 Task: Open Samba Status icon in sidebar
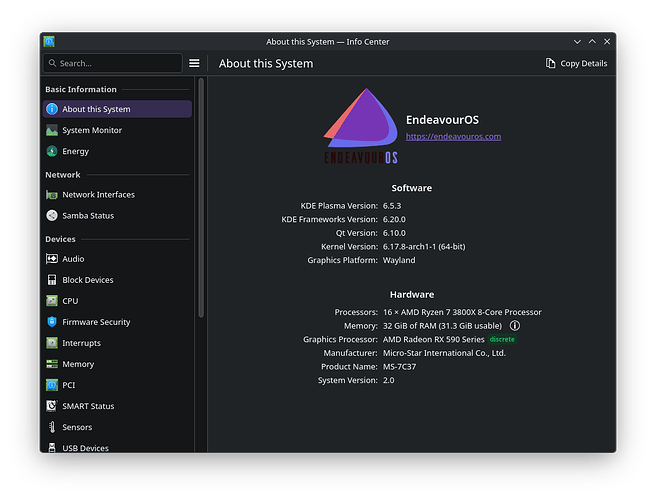pos(52,216)
